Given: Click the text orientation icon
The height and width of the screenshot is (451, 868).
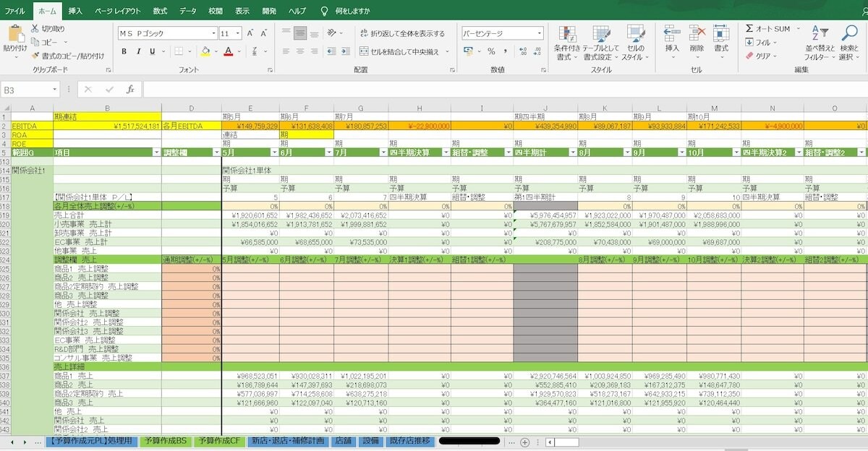Looking at the screenshot, I should pos(332,33).
